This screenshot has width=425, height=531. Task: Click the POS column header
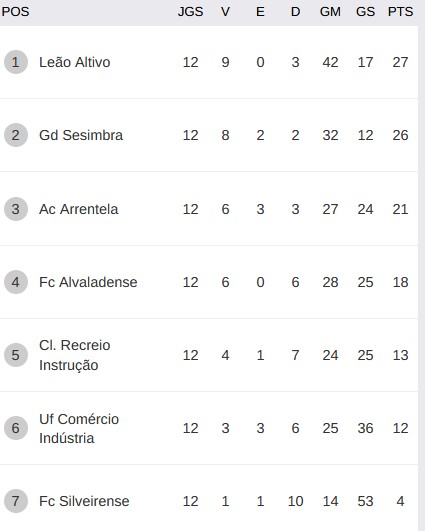[x=15, y=12]
